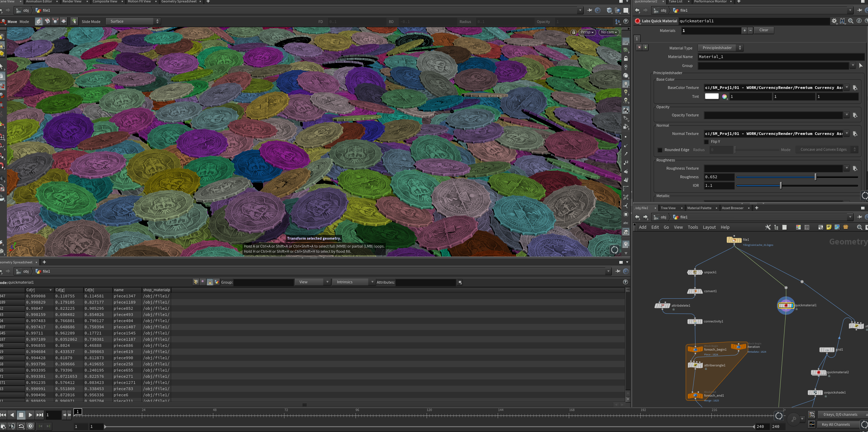Open the Material Type Principledshader dropdown
The width and height of the screenshot is (868, 432).
click(x=721, y=48)
